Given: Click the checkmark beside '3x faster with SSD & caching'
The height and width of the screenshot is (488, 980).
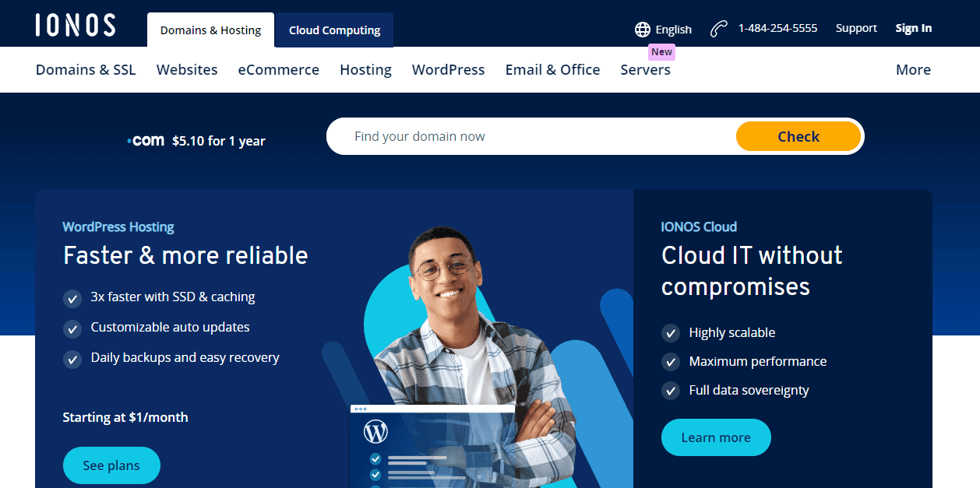Looking at the screenshot, I should (72, 299).
